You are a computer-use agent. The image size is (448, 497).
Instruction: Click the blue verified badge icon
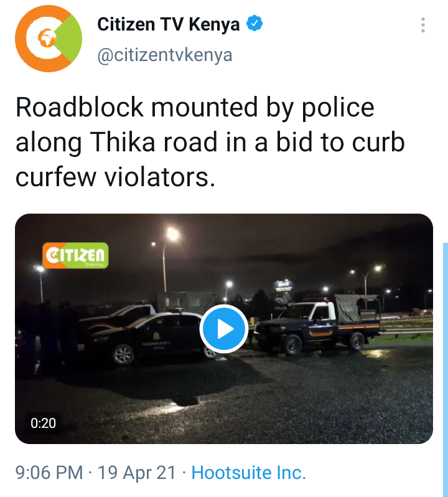click(x=254, y=24)
